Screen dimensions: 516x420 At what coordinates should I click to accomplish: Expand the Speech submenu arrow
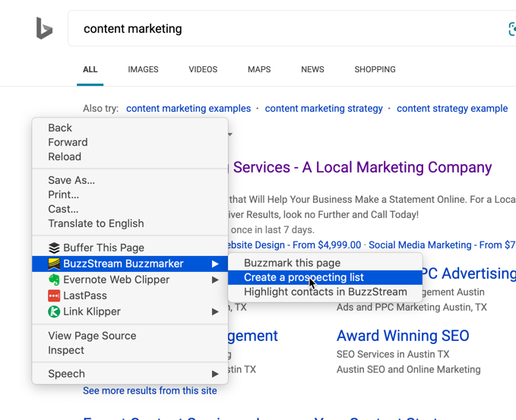pos(215,374)
